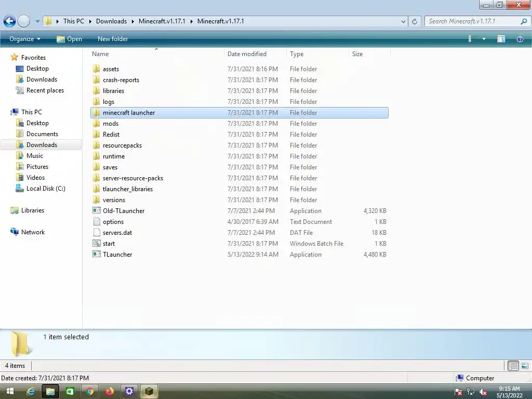Open the Windows Start button
Screen dimensions: 532x399
[10, 391]
